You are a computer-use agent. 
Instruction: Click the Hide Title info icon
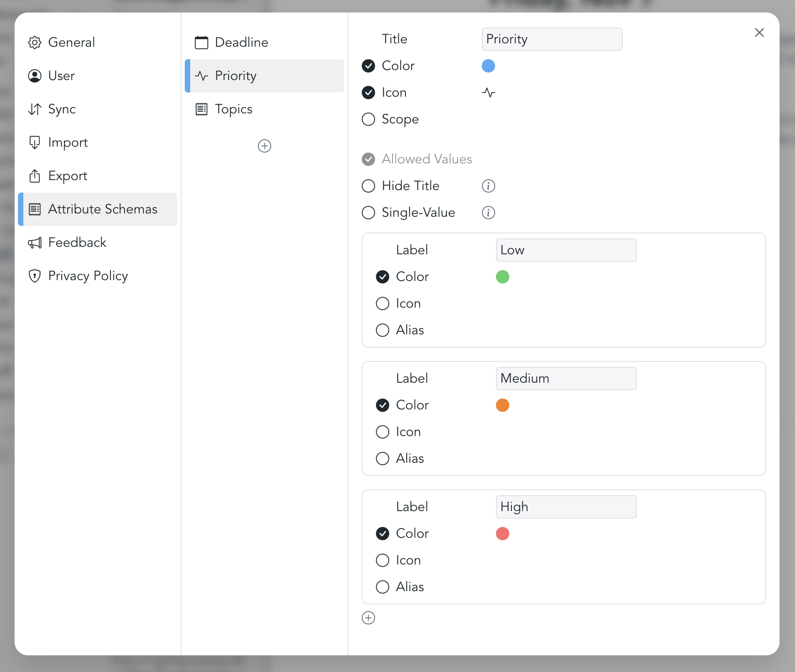pos(488,186)
